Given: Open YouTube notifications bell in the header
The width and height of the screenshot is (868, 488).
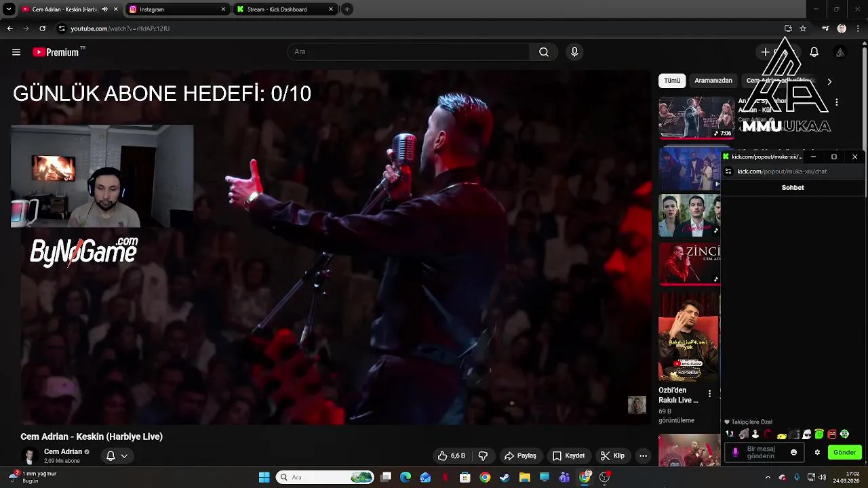Looking at the screenshot, I should [814, 52].
